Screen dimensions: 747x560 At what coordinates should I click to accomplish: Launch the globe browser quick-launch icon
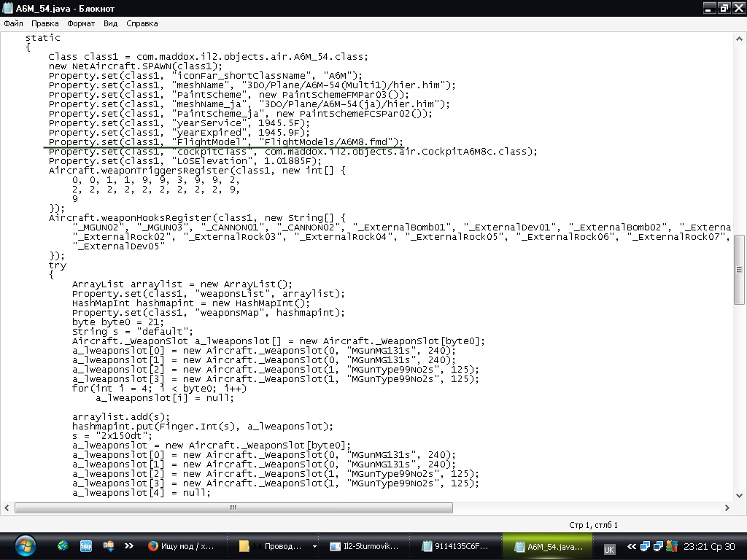63,546
